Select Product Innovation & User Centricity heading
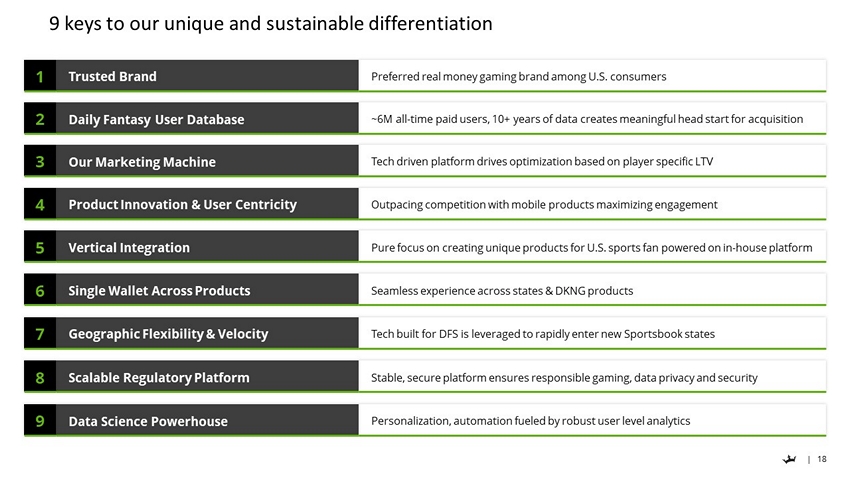Screen dimensions: 850x478 [182, 205]
